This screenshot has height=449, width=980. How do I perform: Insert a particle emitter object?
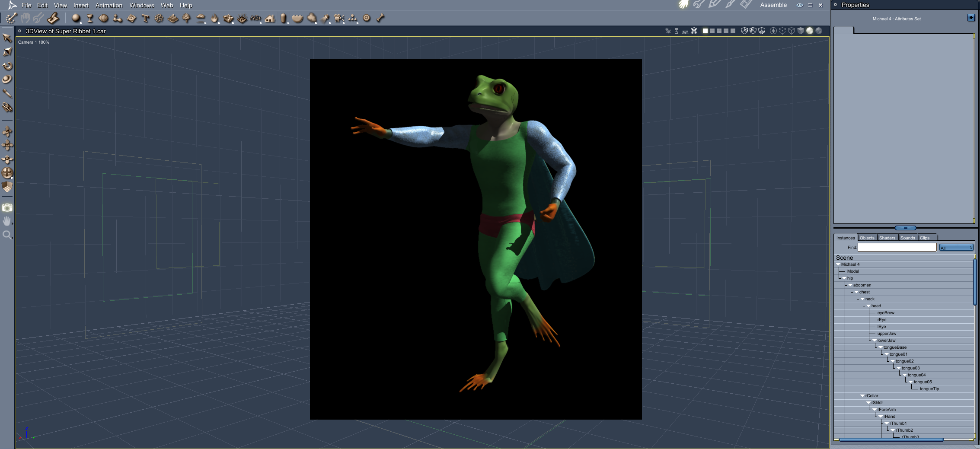[159, 18]
